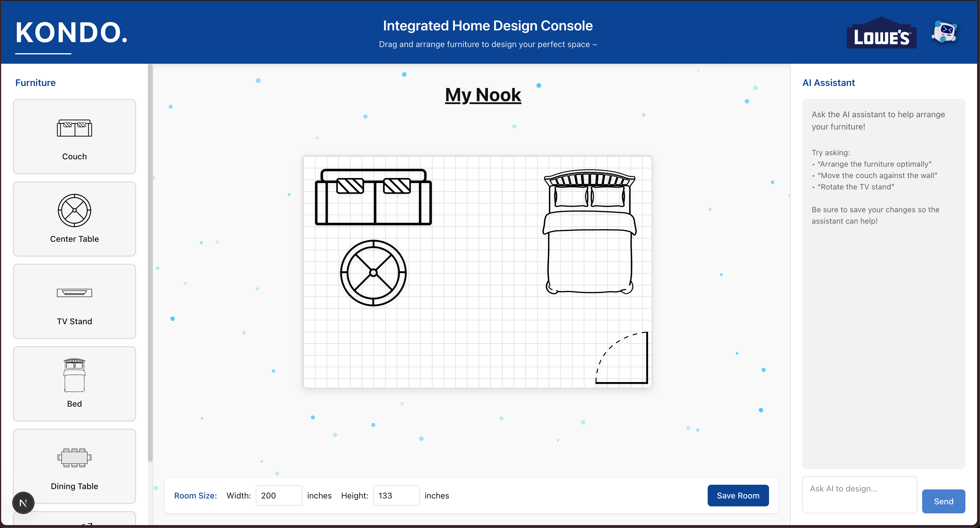Image resolution: width=980 pixels, height=528 pixels.
Task: Click the door swing symbol in the room
Action: [x=622, y=358]
